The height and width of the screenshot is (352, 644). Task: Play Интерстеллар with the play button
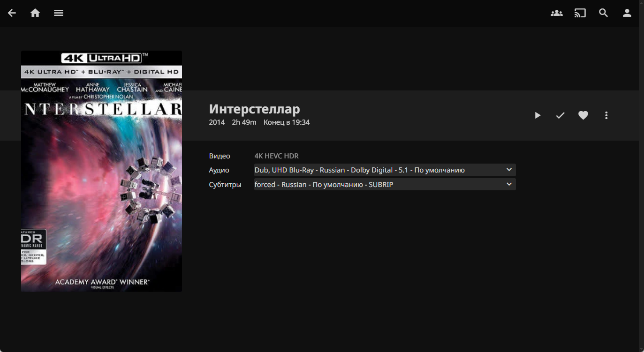coord(538,115)
